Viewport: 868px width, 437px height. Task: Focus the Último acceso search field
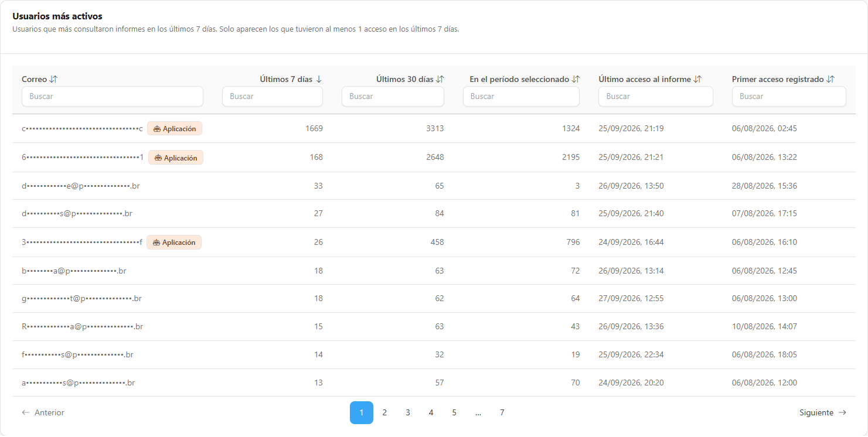click(x=656, y=96)
